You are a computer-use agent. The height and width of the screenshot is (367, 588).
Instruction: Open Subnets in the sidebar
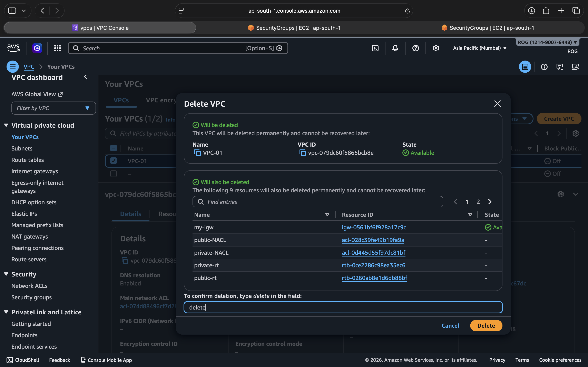click(x=22, y=149)
